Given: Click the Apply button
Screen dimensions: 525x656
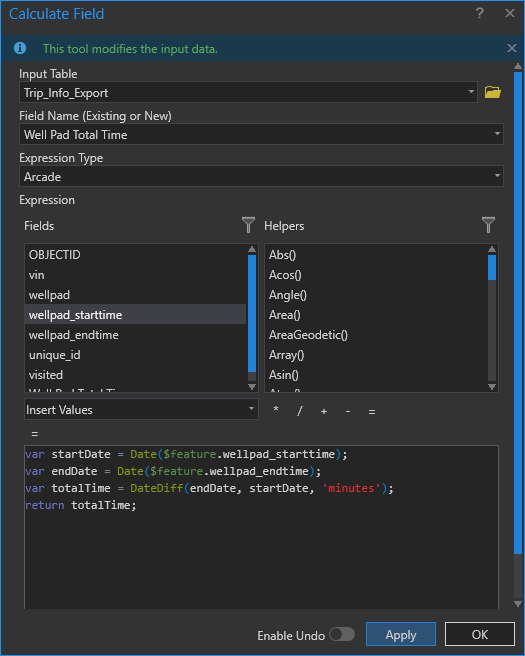Looking at the screenshot, I should pyautogui.click(x=401, y=634).
